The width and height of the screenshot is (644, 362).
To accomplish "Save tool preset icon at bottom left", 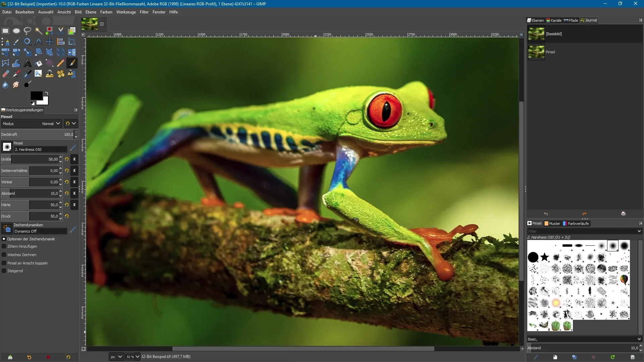I will pos(10,357).
